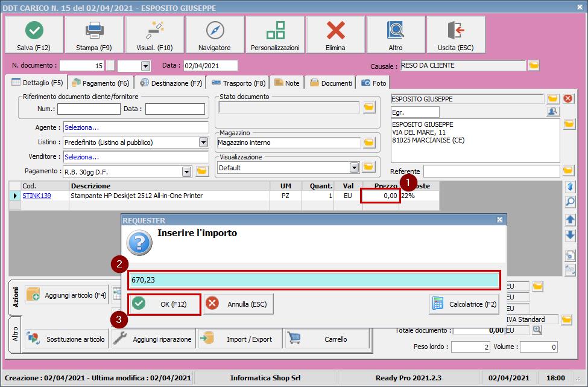Open folder icon beside Pagamento dropdown
The image size is (588, 387).
click(202, 171)
